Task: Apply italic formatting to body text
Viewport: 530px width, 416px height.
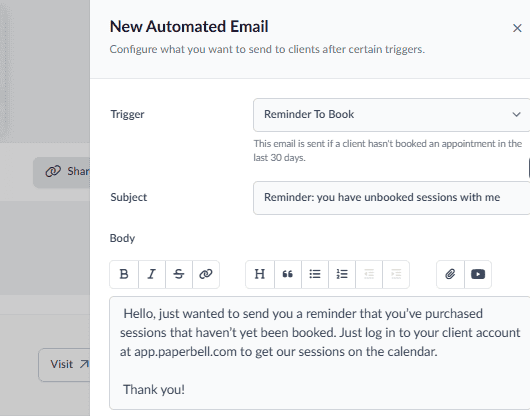Action: [152, 274]
